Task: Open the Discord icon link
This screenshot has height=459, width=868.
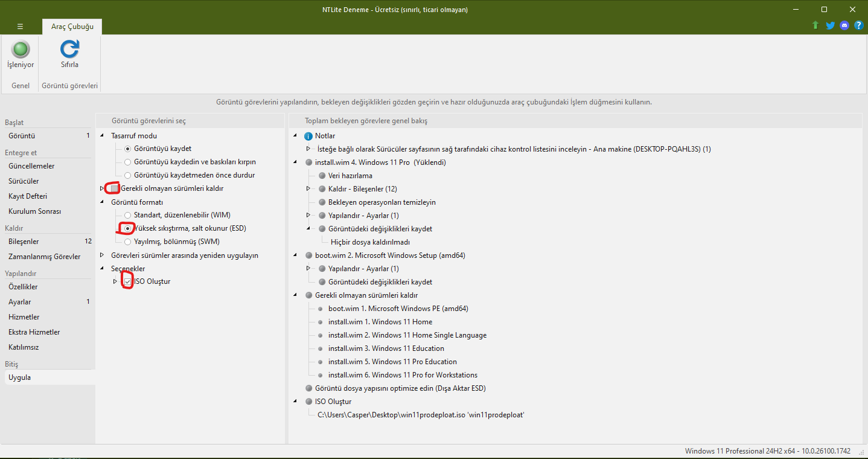Action: coord(844,25)
